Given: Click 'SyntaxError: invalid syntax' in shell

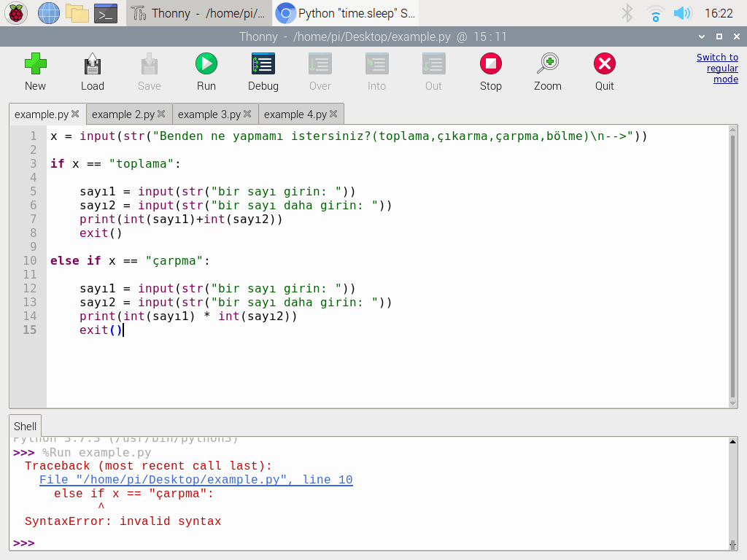Looking at the screenshot, I should tap(123, 521).
